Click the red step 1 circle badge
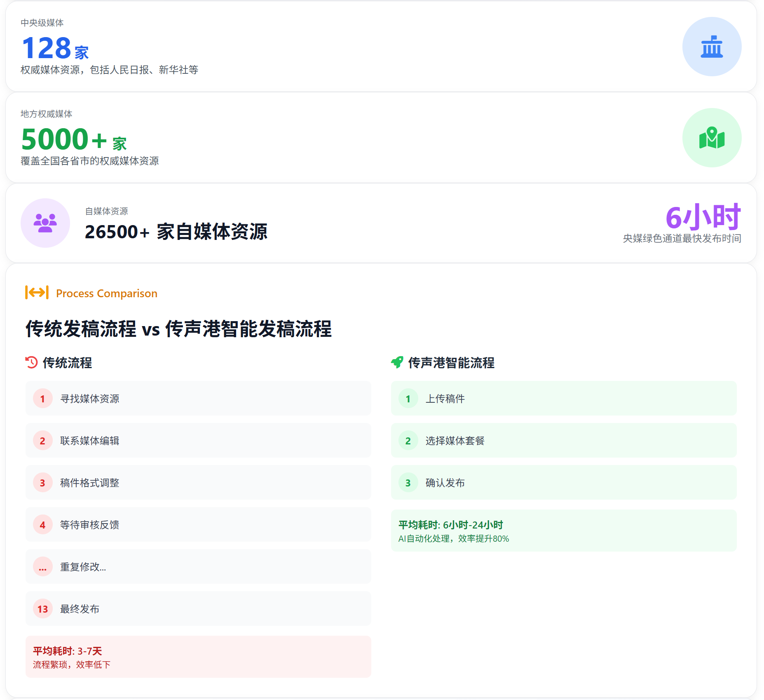The image size is (764, 700). 42,399
